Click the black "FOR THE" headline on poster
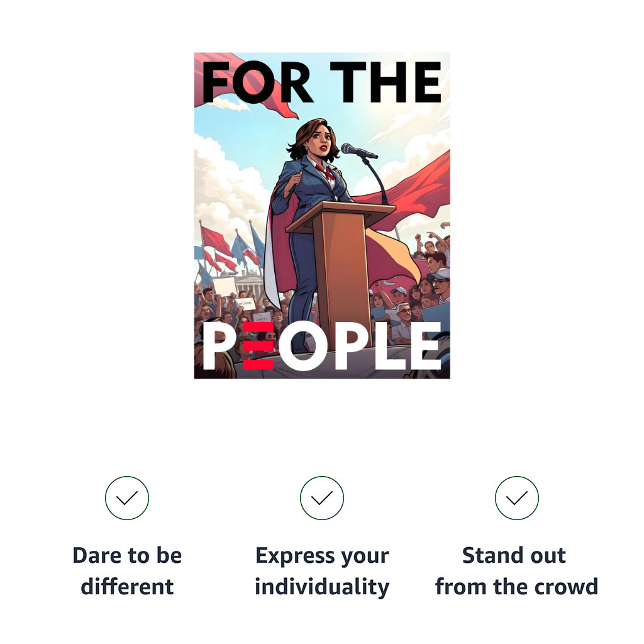 321,82
